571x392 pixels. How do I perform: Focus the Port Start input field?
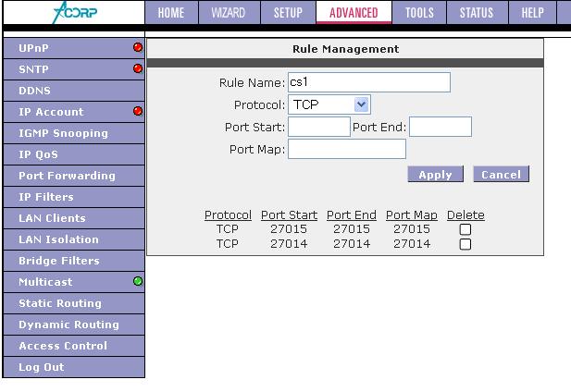click(319, 127)
